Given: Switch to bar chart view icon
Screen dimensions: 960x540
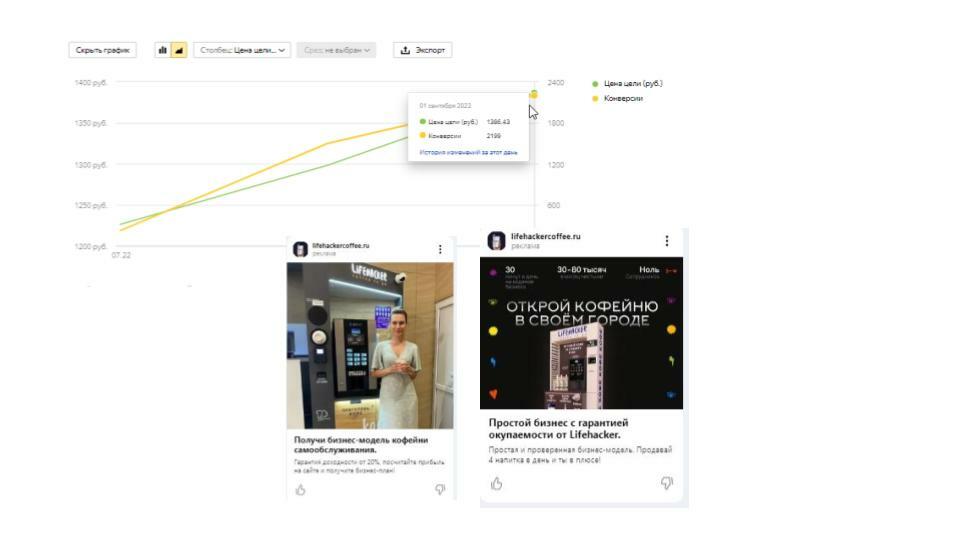Looking at the screenshot, I should point(163,50).
